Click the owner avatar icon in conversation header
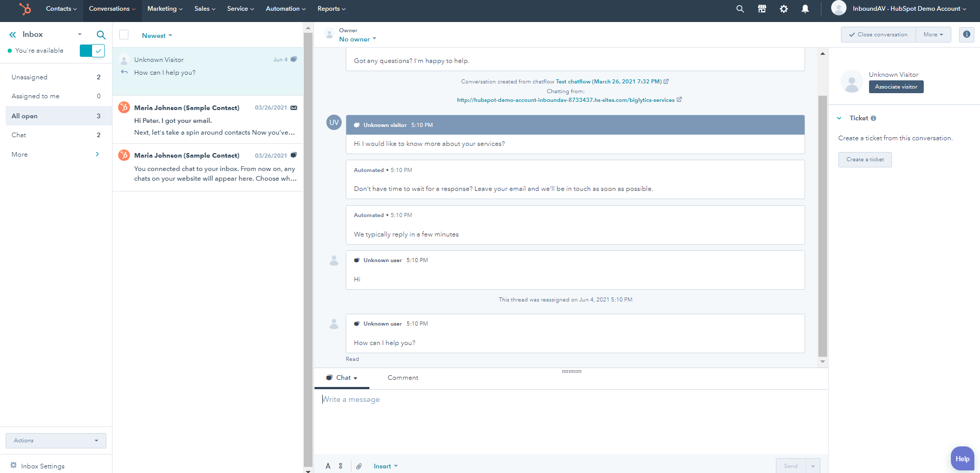 click(x=329, y=34)
